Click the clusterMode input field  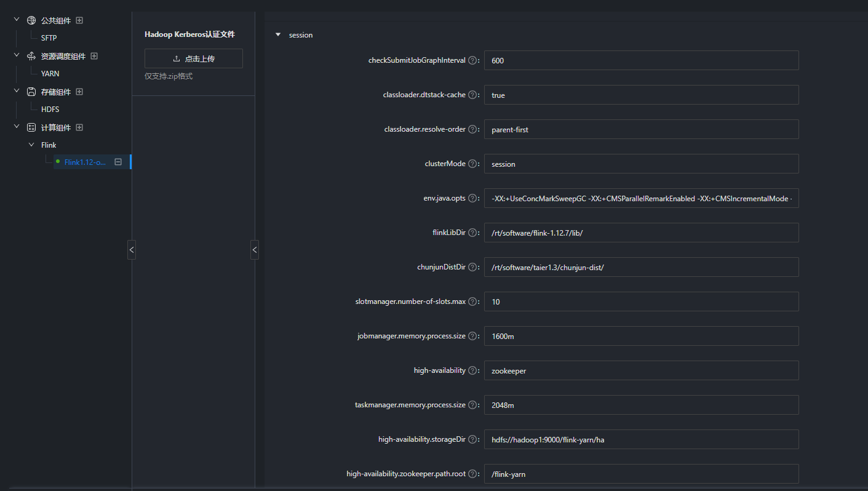641,164
